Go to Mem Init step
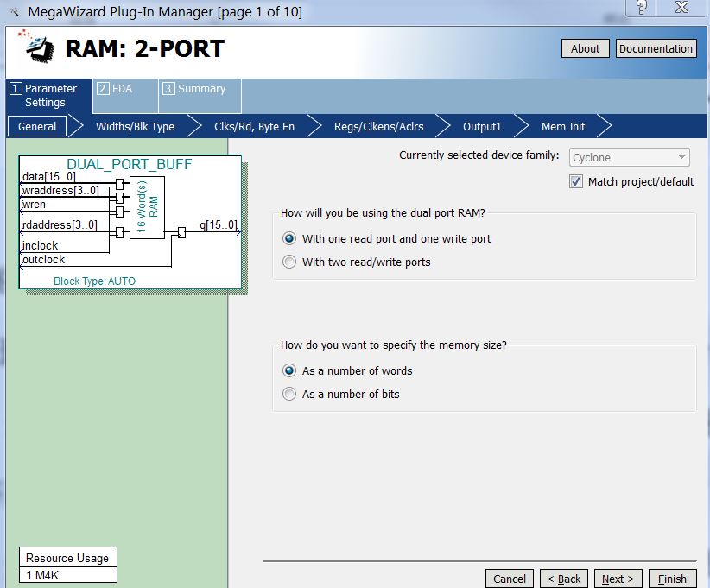Screen dimensions: 710x588 point(563,126)
